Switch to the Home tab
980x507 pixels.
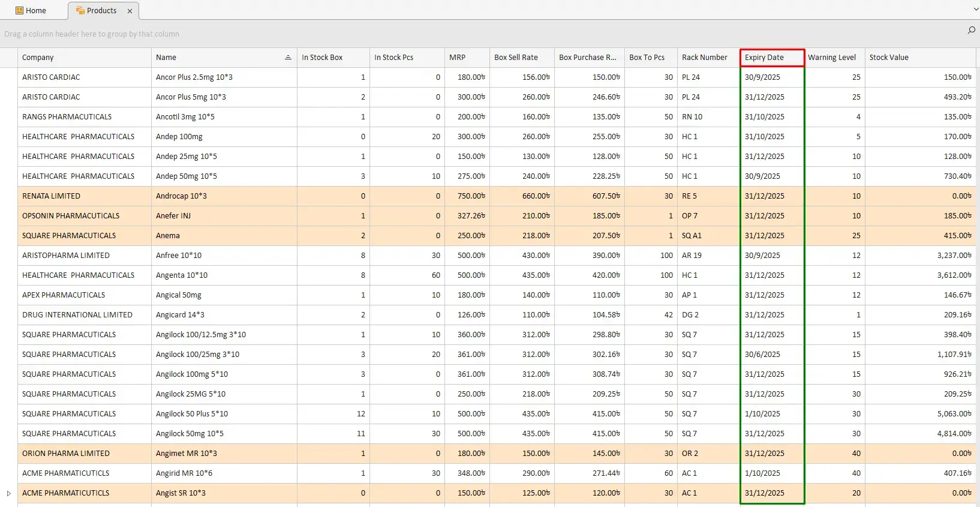click(x=31, y=10)
